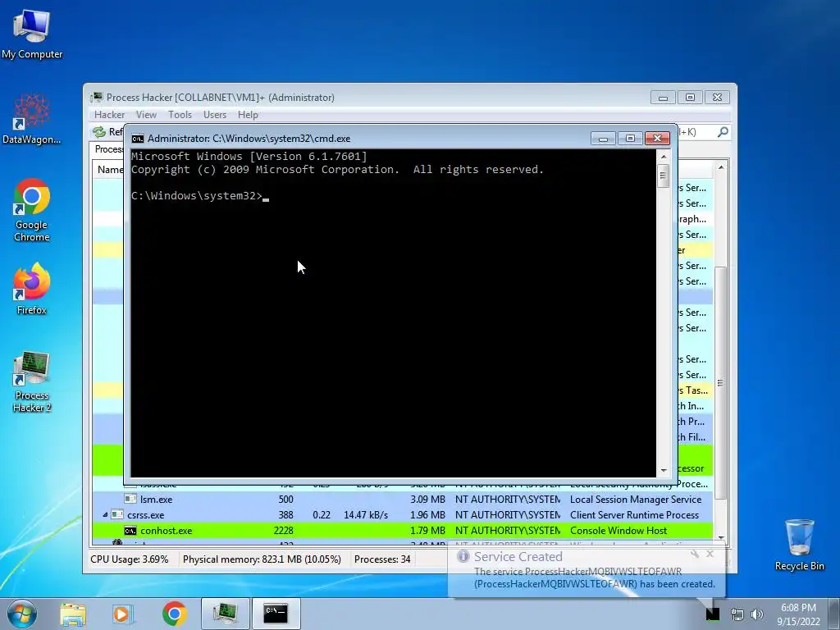Open Windows Media Player from the taskbar
This screenshot has width=840, height=630.
click(x=122, y=614)
